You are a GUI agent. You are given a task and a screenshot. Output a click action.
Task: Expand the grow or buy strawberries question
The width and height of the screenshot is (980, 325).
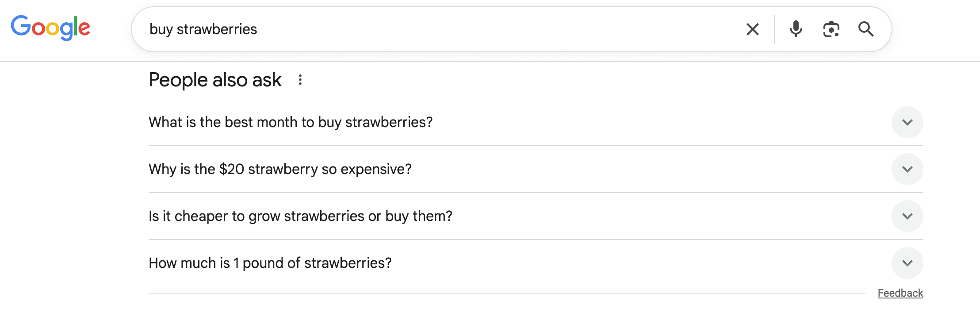(x=907, y=216)
